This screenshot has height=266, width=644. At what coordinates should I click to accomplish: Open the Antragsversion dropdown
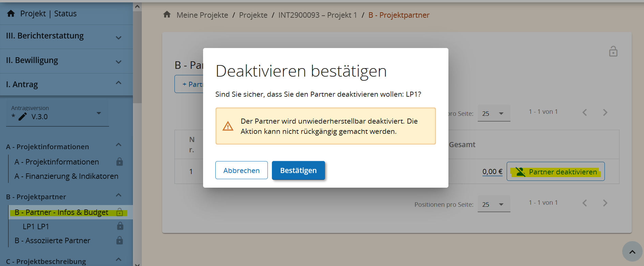coord(98,113)
